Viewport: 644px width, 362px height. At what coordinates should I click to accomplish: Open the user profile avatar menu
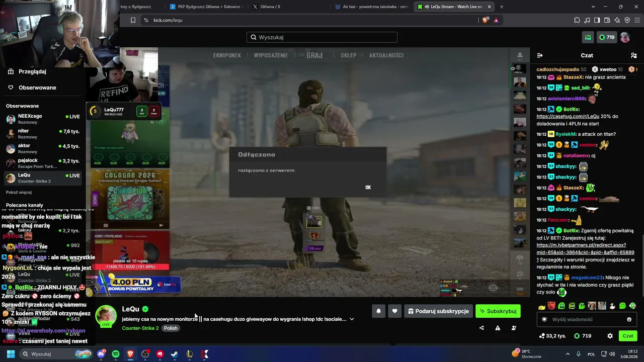(625, 37)
